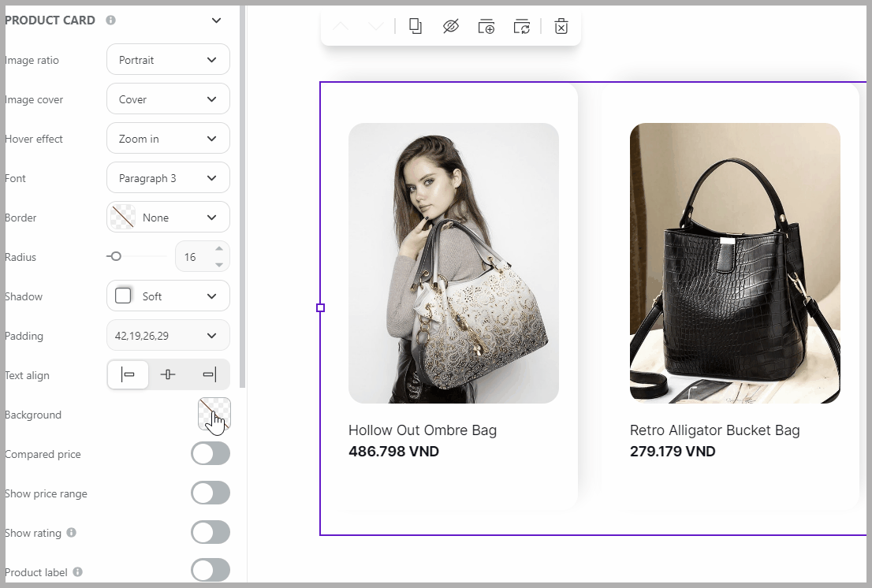Viewport: 872px width, 588px height.
Task: Click the Retro Alligator Bucket Bag product image
Action: (735, 263)
